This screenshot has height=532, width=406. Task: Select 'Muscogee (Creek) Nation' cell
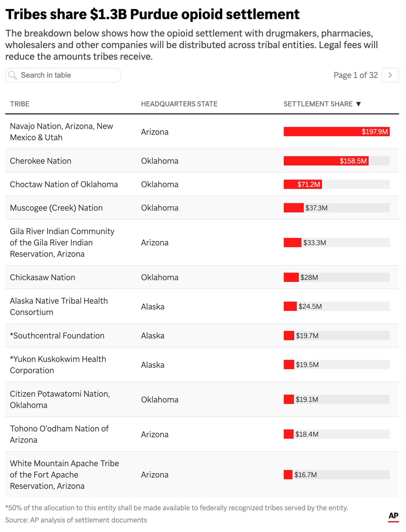(56, 208)
